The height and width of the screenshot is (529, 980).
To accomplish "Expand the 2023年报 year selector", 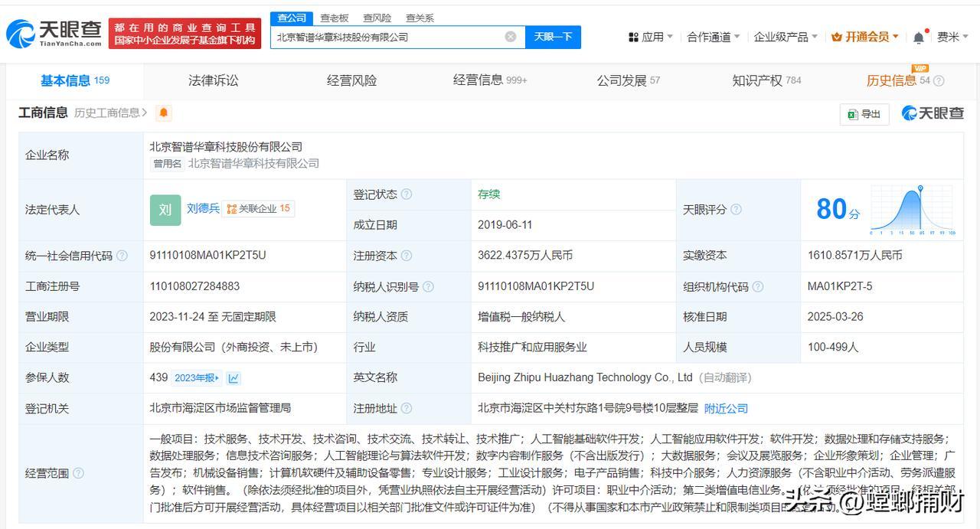I will tap(197, 378).
